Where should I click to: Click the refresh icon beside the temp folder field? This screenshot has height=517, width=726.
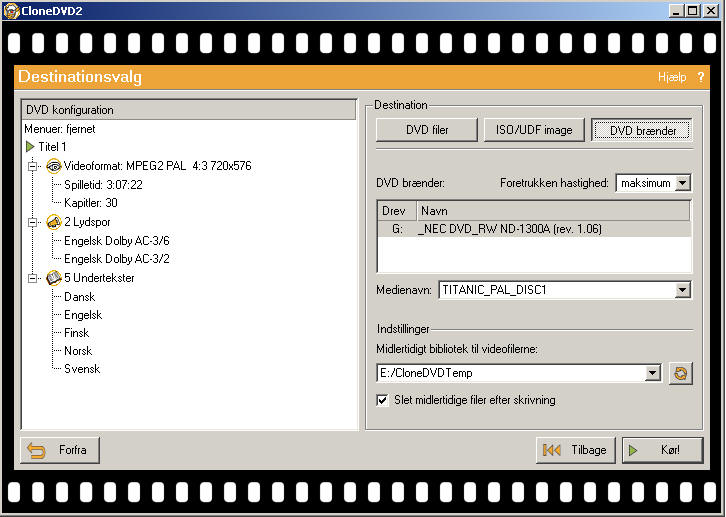(x=680, y=373)
